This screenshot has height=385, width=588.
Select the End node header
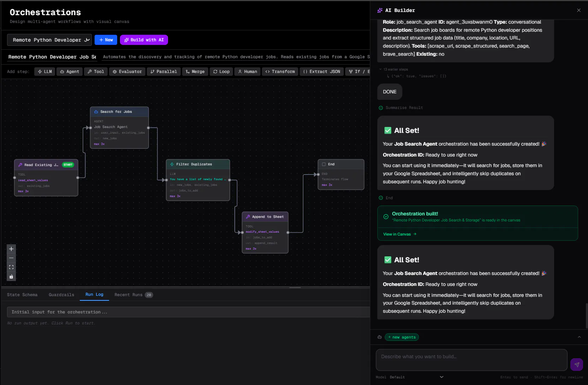[x=341, y=164]
